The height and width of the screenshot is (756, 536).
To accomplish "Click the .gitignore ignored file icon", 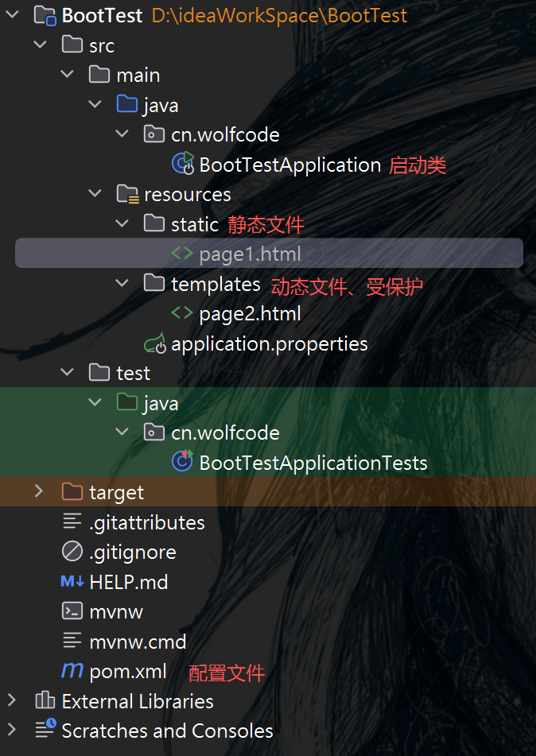I will (x=71, y=551).
